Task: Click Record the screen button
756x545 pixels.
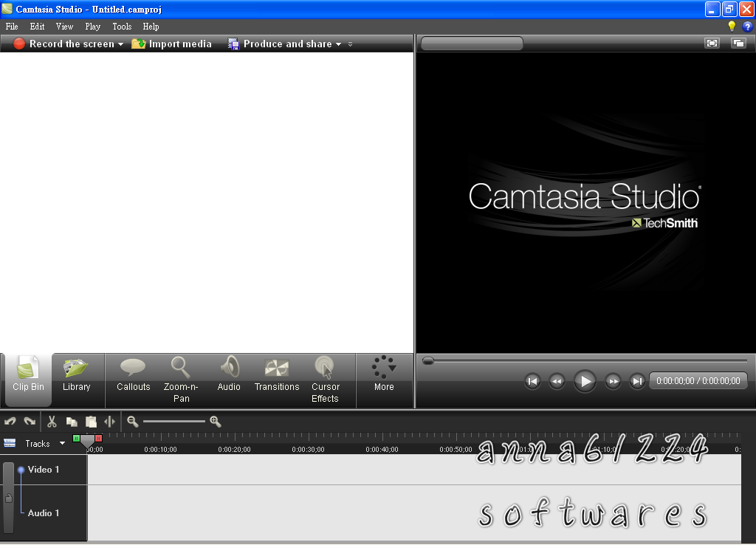Action: [x=63, y=44]
